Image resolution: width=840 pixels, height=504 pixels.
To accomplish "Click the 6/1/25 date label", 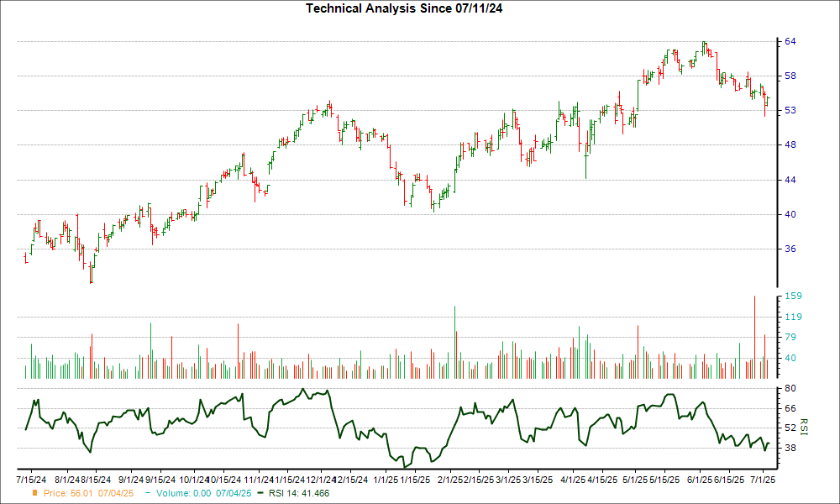I will click(x=701, y=480).
